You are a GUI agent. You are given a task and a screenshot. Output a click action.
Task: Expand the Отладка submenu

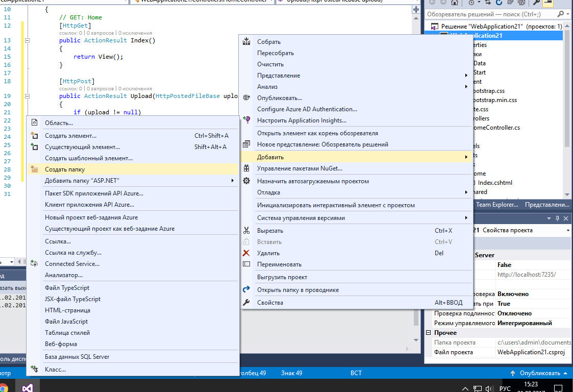coord(466,192)
